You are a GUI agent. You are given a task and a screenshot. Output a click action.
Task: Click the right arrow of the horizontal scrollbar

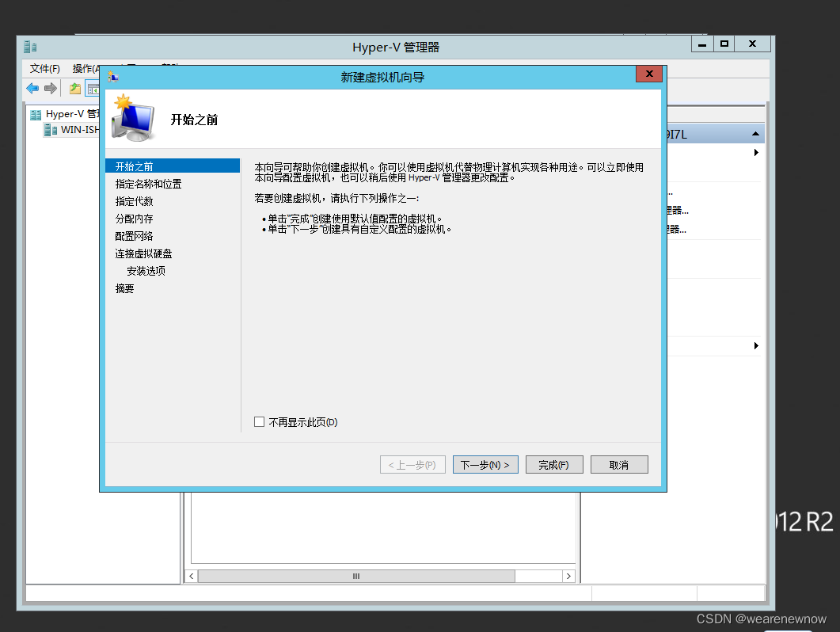coord(568,576)
